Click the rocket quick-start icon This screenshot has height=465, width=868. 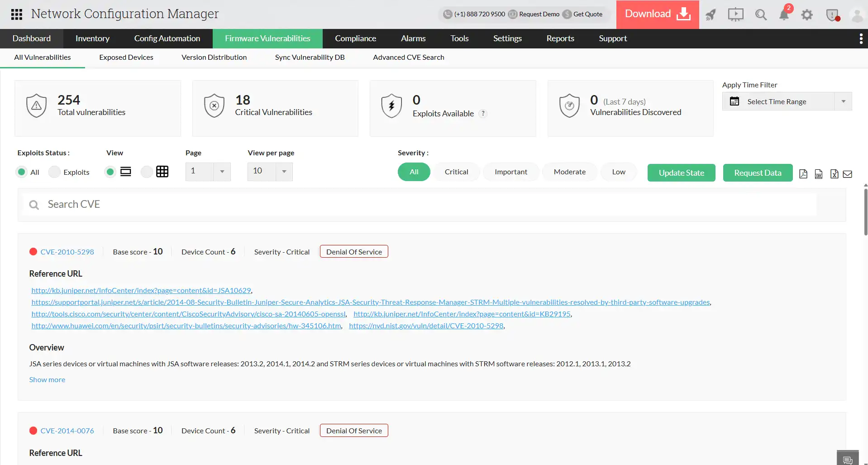(711, 14)
